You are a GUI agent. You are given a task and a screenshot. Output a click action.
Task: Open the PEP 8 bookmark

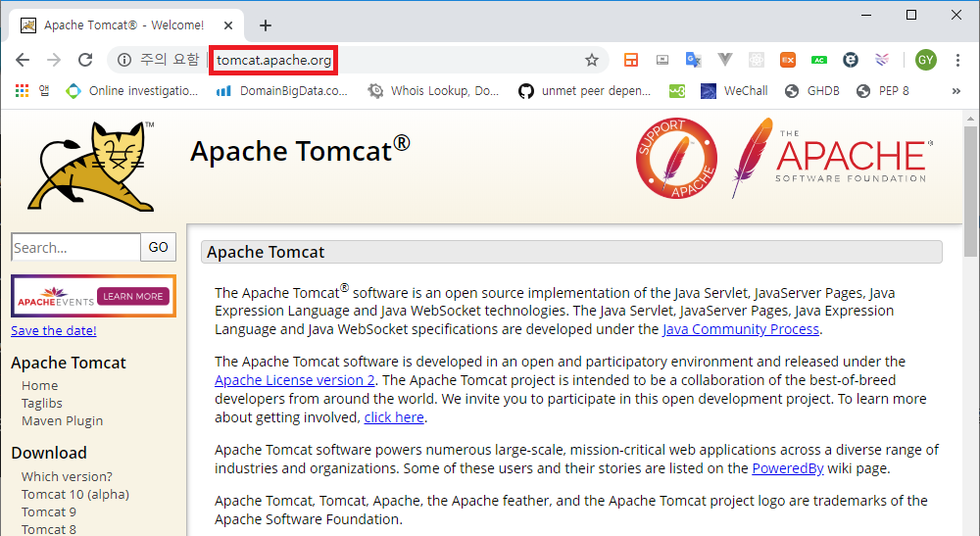pos(883,91)
